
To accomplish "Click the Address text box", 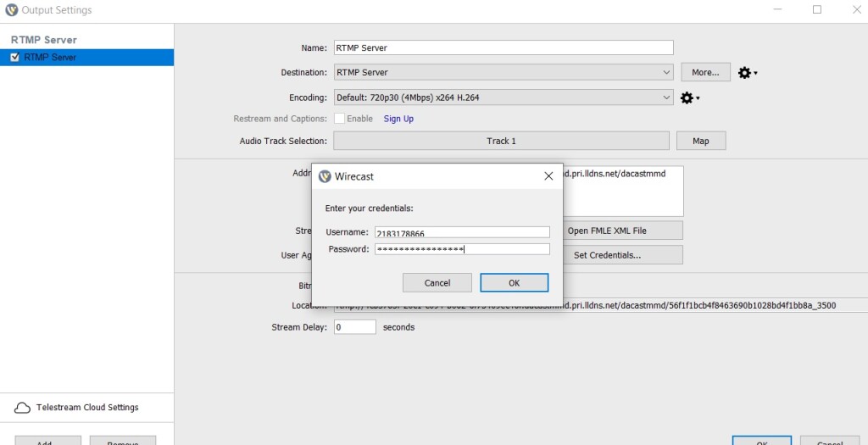I will click(623, 191).
